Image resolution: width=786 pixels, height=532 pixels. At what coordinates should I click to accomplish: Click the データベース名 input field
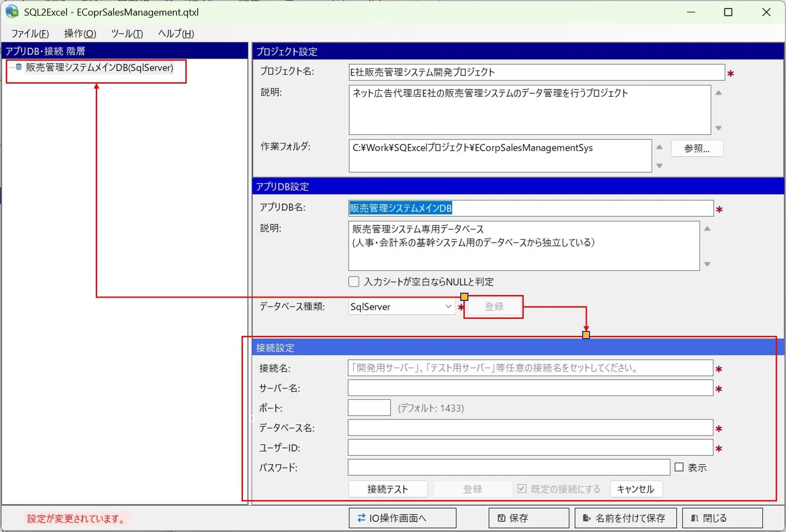pyautogui.click(x=530, y=428)
